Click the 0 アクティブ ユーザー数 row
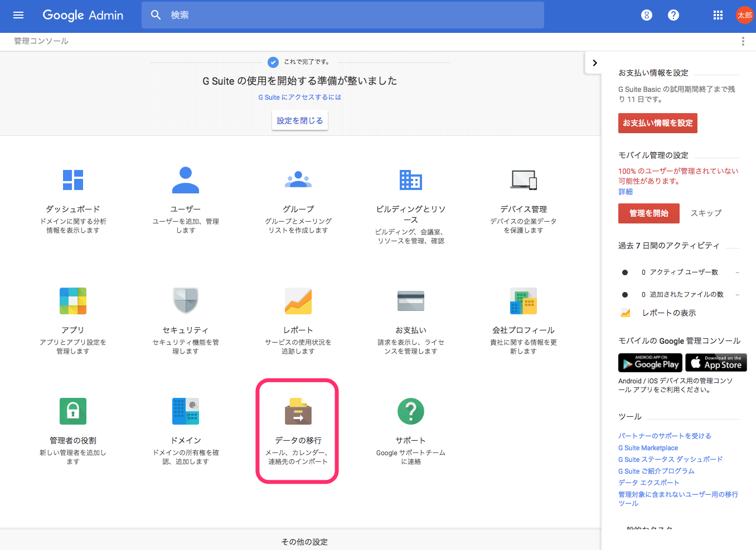This screenshot has height=550, width=756. tap(679, 272)
